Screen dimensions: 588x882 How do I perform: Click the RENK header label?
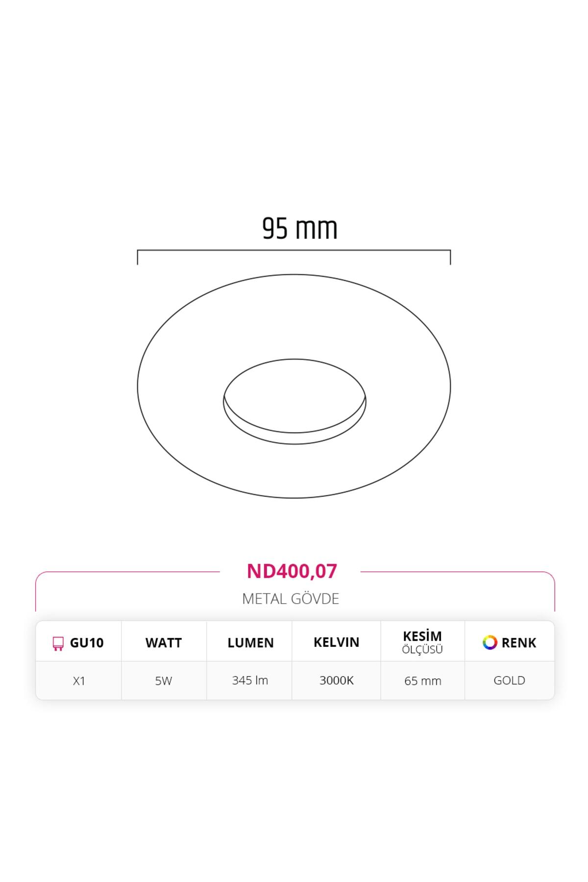pos(519,643)
